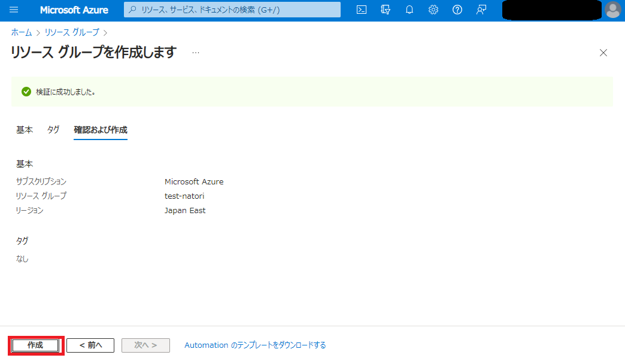Click the なし tag value
The height and width of the screenshot is (364, 625).
[22, 259]
